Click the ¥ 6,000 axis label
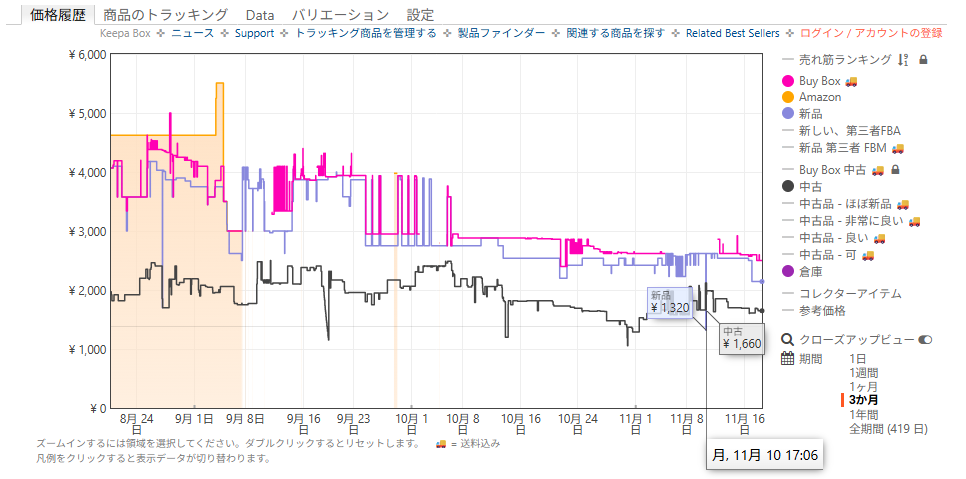The width and height of the screenshot is (966, 479). pos(88,55)
